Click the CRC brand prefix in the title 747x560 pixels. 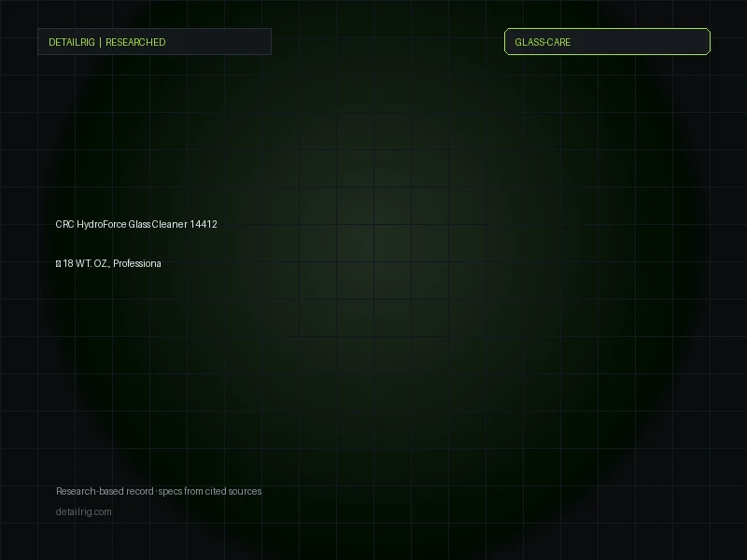point(64,224)
